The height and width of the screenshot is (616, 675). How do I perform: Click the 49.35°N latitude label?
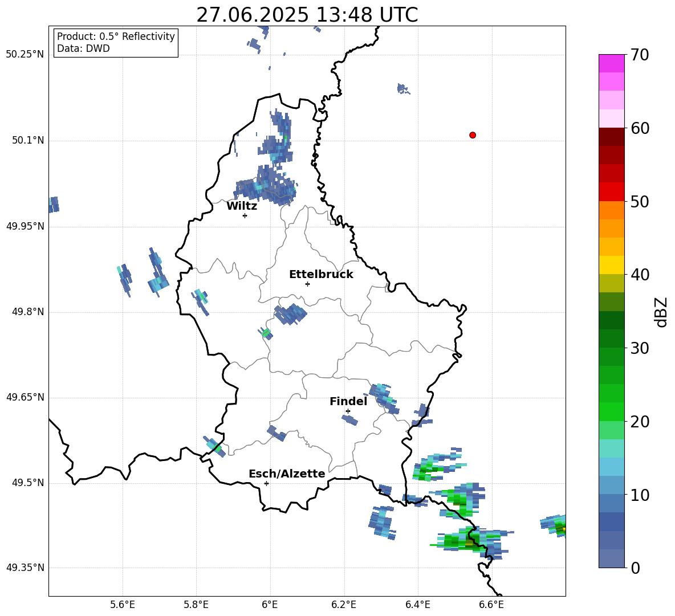[x=25, y=568]
